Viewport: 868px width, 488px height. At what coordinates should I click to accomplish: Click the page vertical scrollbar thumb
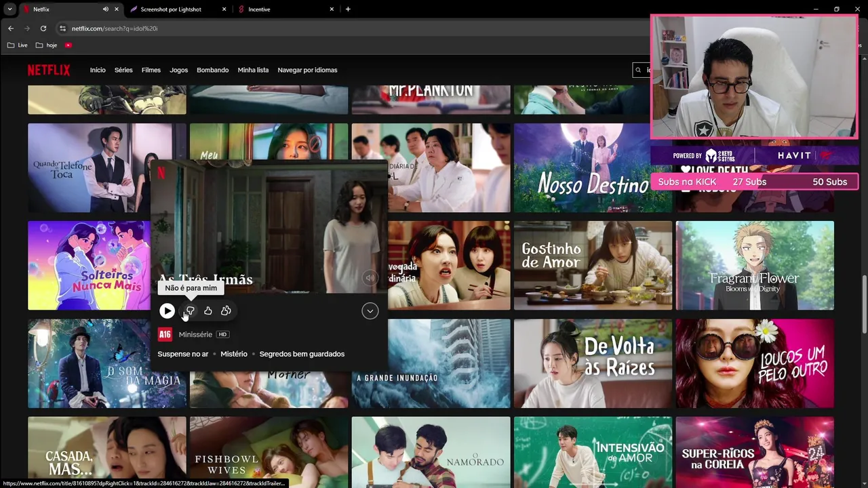864,305
